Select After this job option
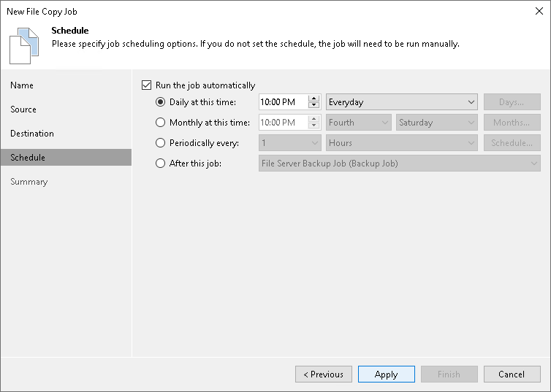Image resolution: width=551 pixels, height=392 pixels. tap(160, 164)
